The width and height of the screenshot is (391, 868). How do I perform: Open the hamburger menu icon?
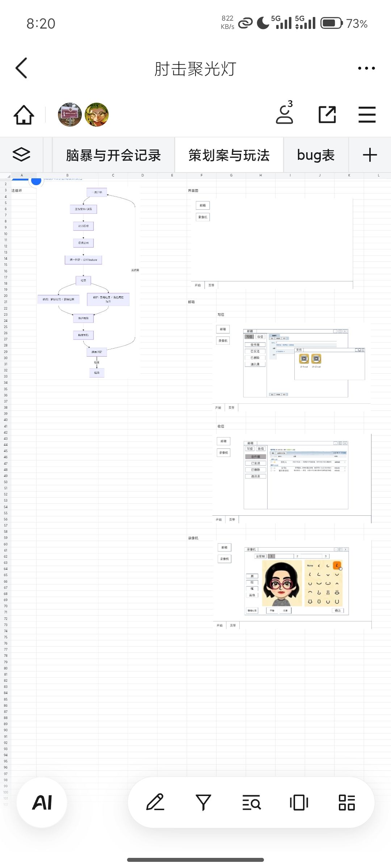click(367, 115)
